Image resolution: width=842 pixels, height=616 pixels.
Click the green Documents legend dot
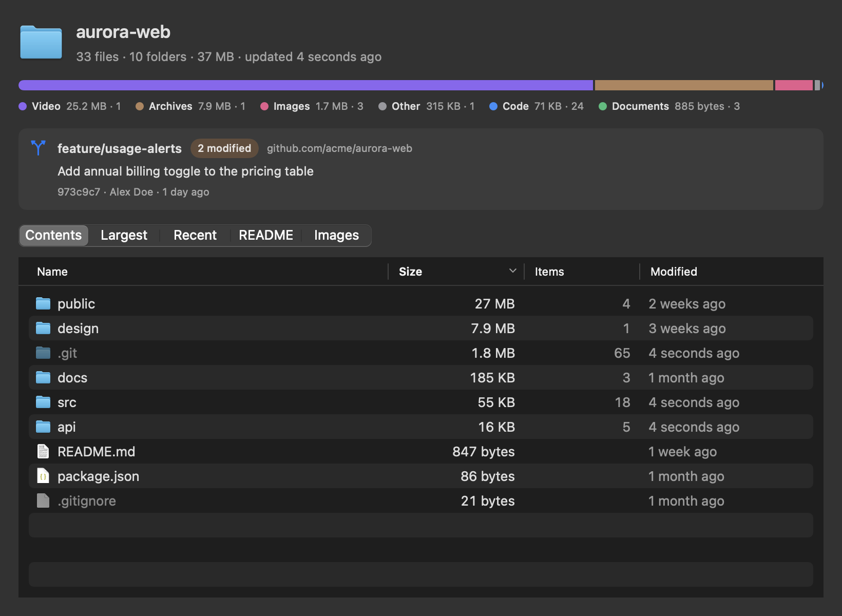click(x=603, y=106)
